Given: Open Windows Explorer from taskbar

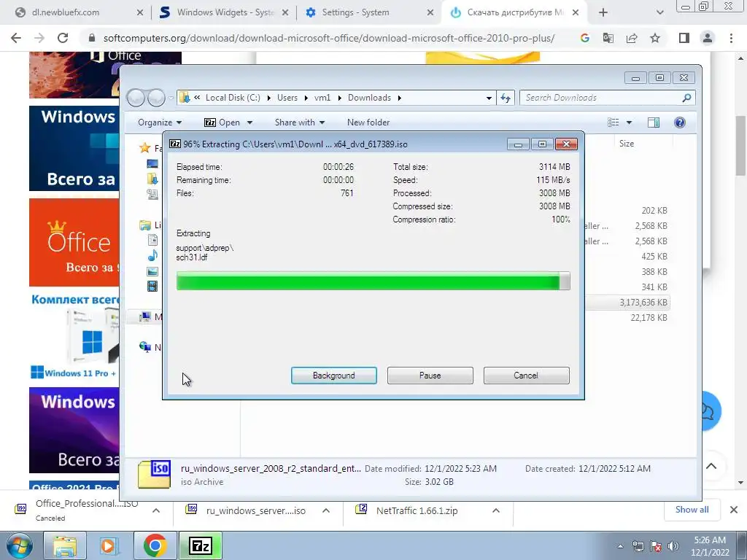Looking at the screenshot, I should [65, 545].
